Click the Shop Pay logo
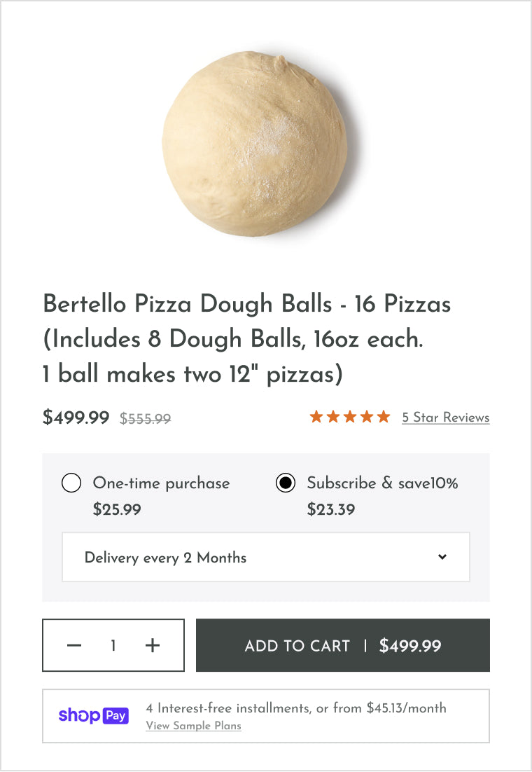Screen dimensions: 532x772 pyautogui.click(x=93, y=715)
